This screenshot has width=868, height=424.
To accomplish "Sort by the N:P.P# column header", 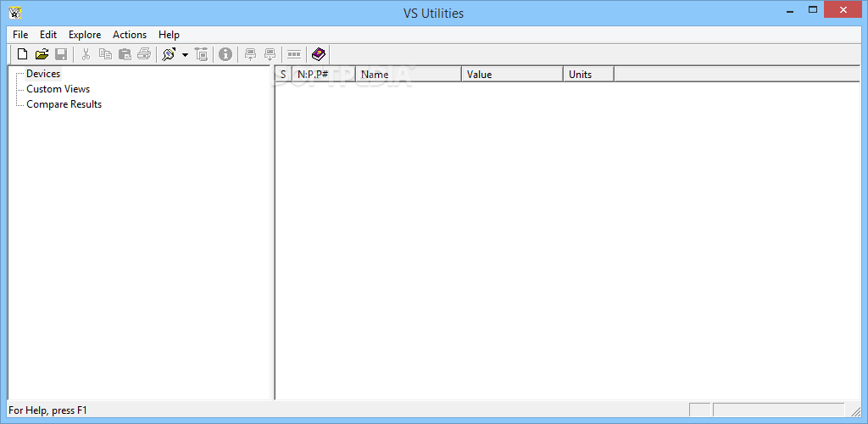I will tap(324, 74).
